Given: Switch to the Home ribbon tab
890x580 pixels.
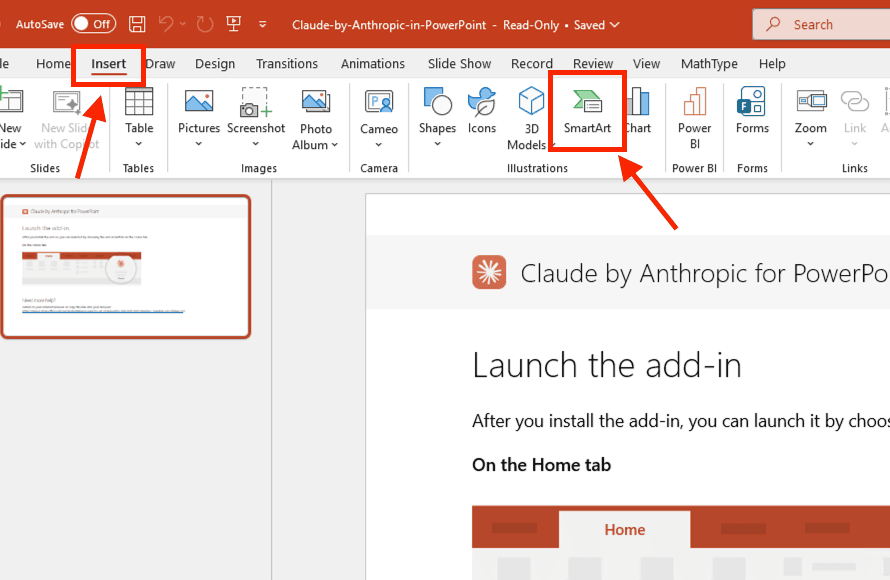Looking at the screenshot, I should (53, 64).
